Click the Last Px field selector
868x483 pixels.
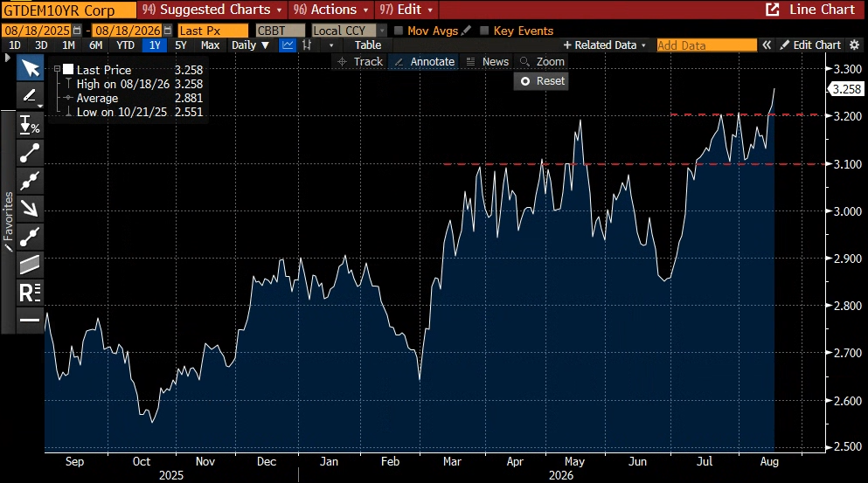[213, 31]
